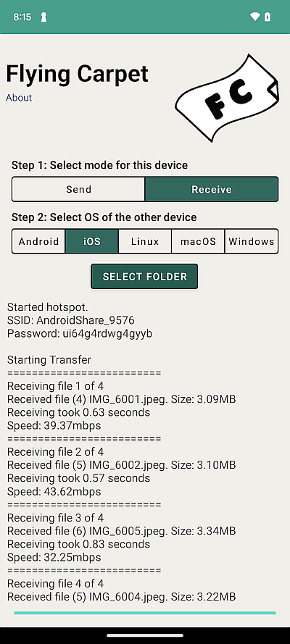
Task: Select Send mode
Action: (x=78, y=189)
